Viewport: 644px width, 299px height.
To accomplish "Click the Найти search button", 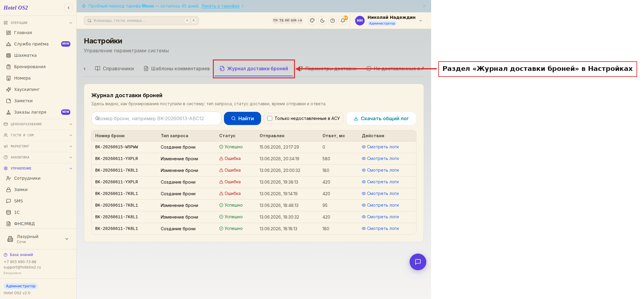I will pos(243,118).
